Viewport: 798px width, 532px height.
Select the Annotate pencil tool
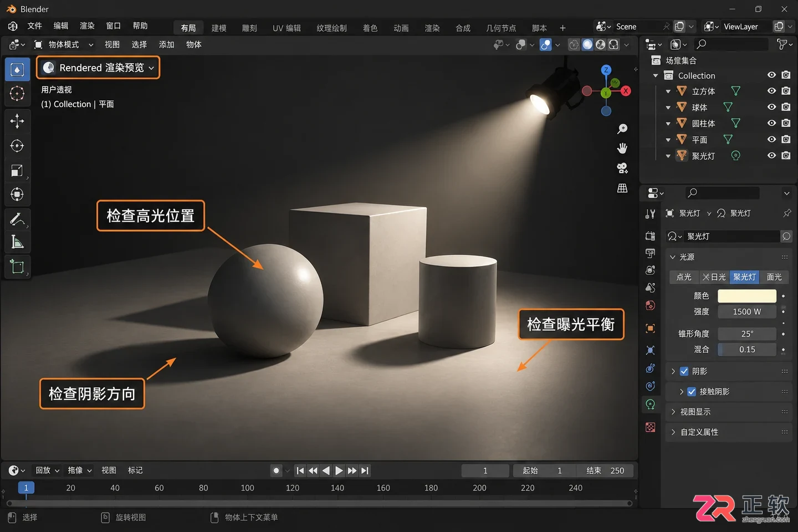(17, 219)
